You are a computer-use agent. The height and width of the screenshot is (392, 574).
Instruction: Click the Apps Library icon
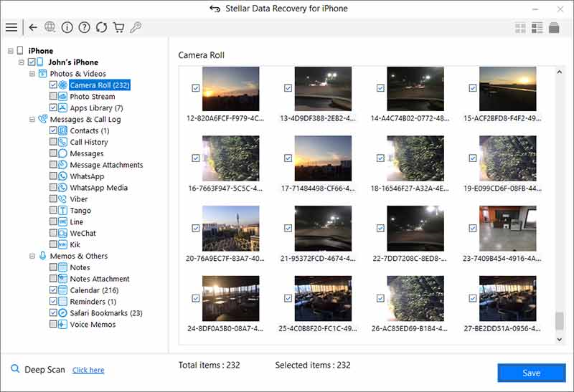63,108
